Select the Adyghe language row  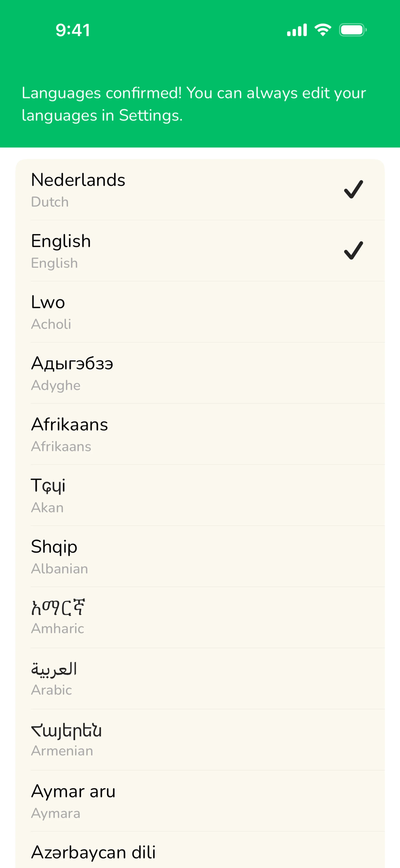coord(200,373)
